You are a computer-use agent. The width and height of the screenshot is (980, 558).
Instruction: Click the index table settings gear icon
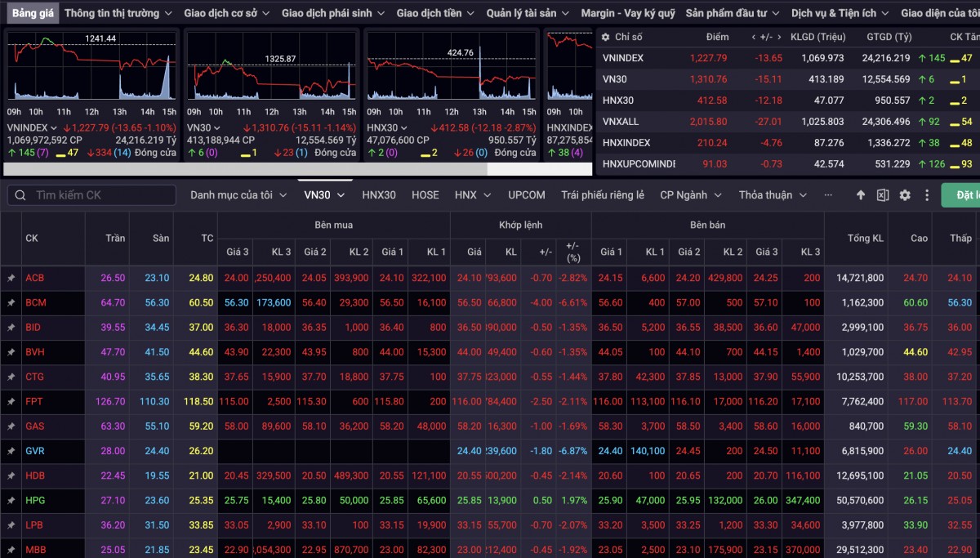[x=605, y=37]
